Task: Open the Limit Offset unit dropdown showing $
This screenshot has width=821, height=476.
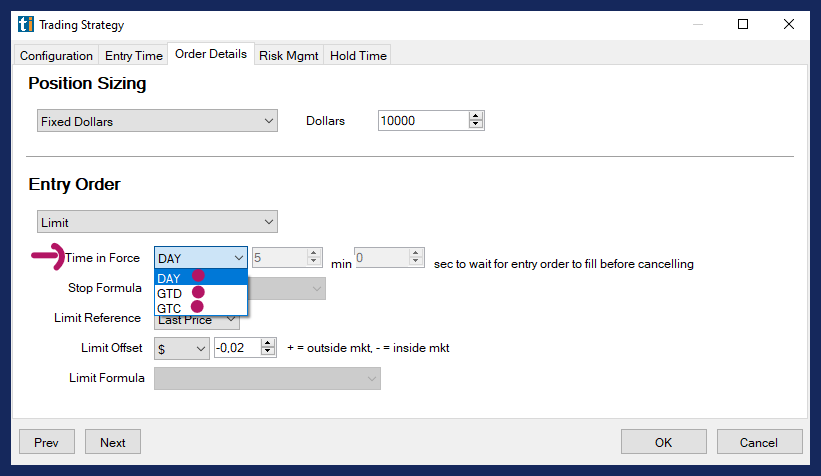Action: (x=182, y=348)
